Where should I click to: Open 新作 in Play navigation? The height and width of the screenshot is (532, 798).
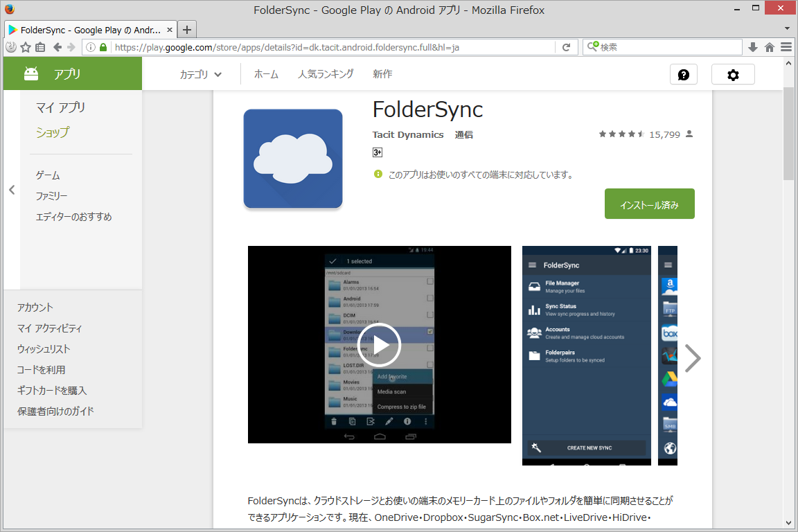382,74
